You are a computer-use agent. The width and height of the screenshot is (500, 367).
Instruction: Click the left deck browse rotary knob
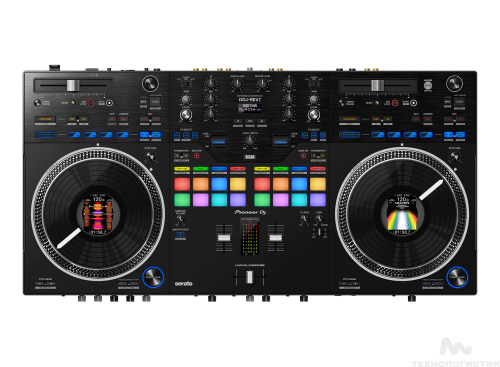pyautogui.click(x=150, y=84)
